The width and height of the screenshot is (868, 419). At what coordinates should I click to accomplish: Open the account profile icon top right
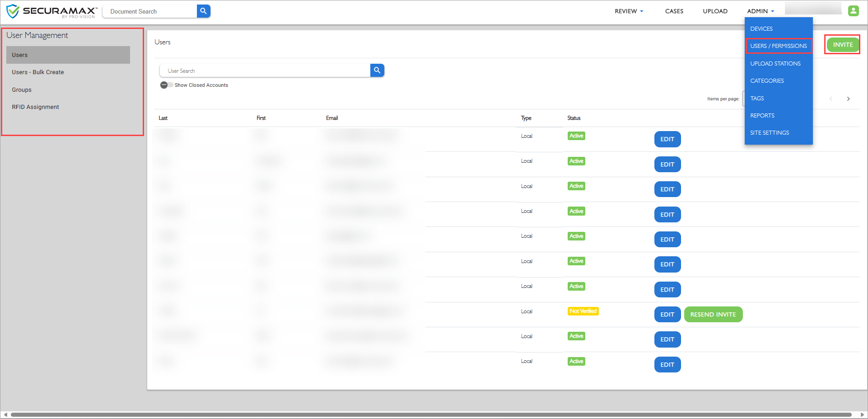(853, 10)
